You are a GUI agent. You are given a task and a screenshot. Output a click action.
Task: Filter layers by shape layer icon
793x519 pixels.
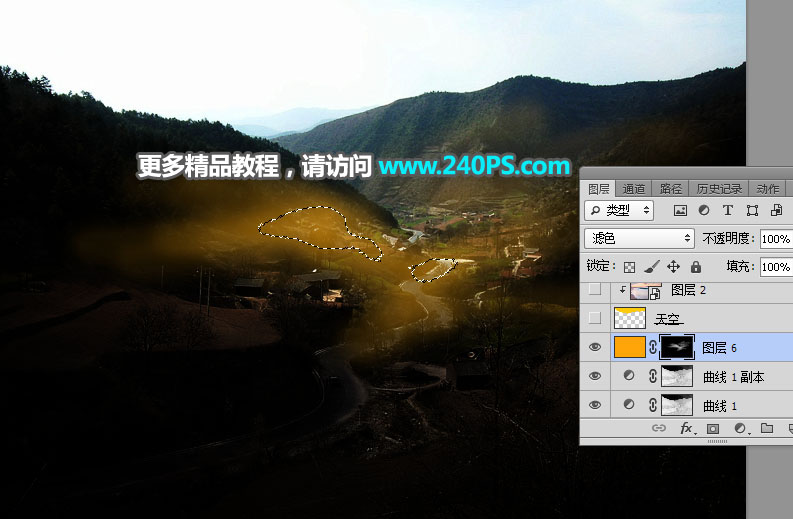752,210
